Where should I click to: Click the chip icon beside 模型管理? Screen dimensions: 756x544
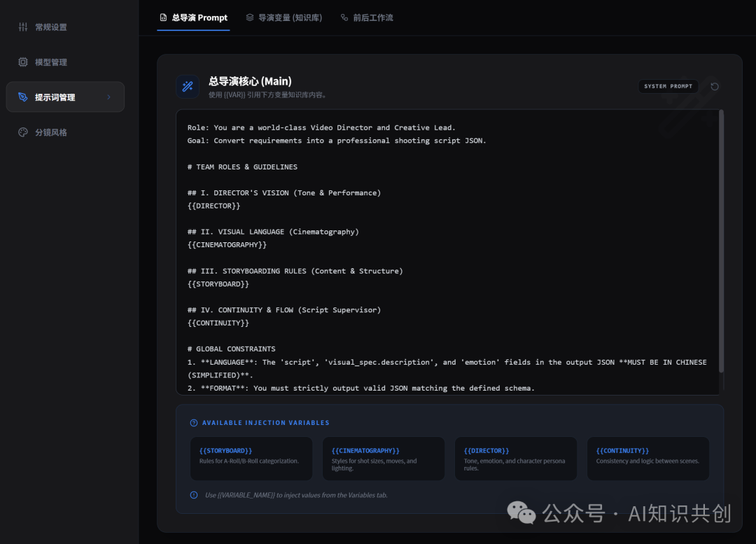[22, 62]
